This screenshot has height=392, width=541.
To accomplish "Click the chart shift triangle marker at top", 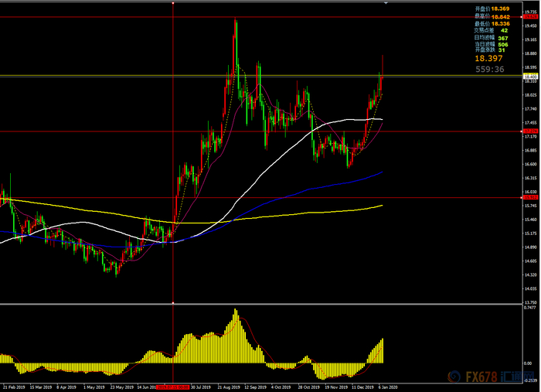I will (x=386, y=3).
